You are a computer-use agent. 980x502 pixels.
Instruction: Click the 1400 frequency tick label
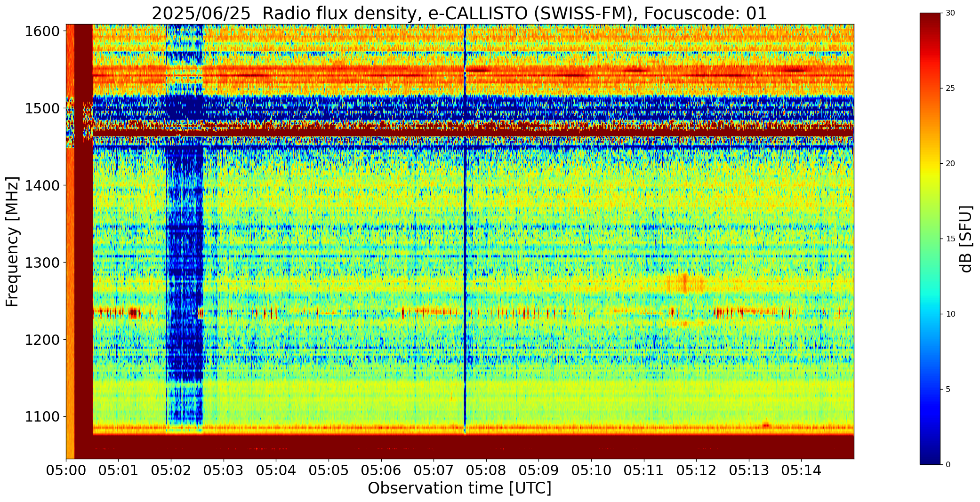click(42, 185)
